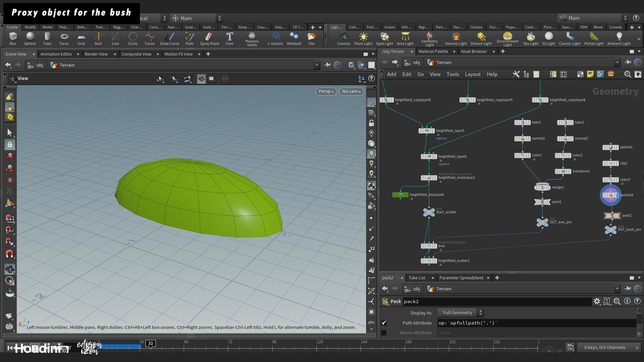Select the Metaball shelf tool
The width and height of the screenshot is (644, 362).
(x=294, y=38)
